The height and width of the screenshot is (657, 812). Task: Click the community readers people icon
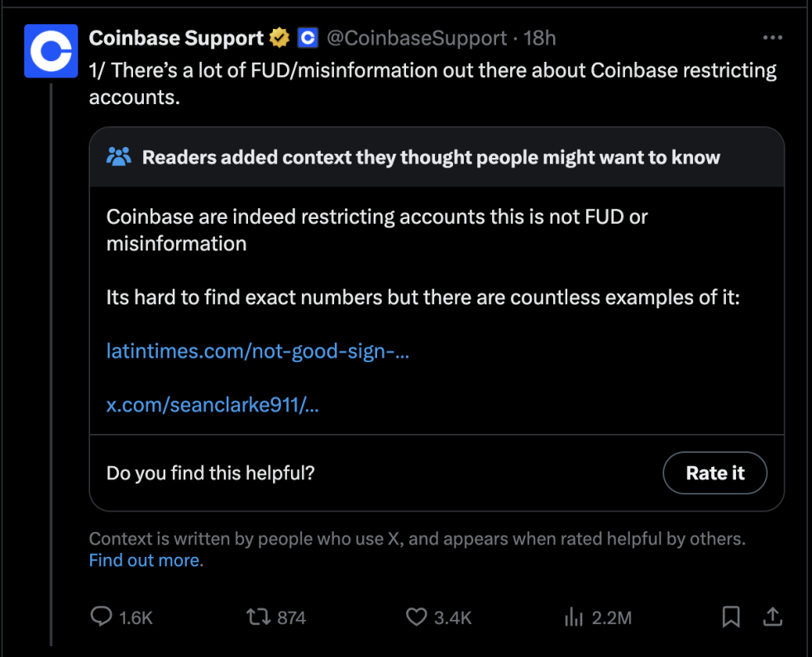(x=119, y=157)
